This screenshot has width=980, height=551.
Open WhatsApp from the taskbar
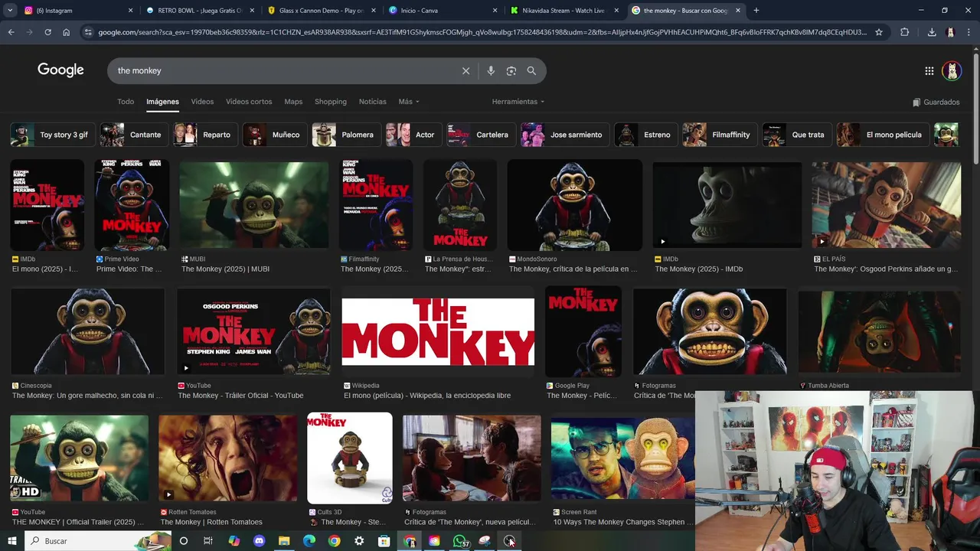pyautogui.click(x=459, y=541)
